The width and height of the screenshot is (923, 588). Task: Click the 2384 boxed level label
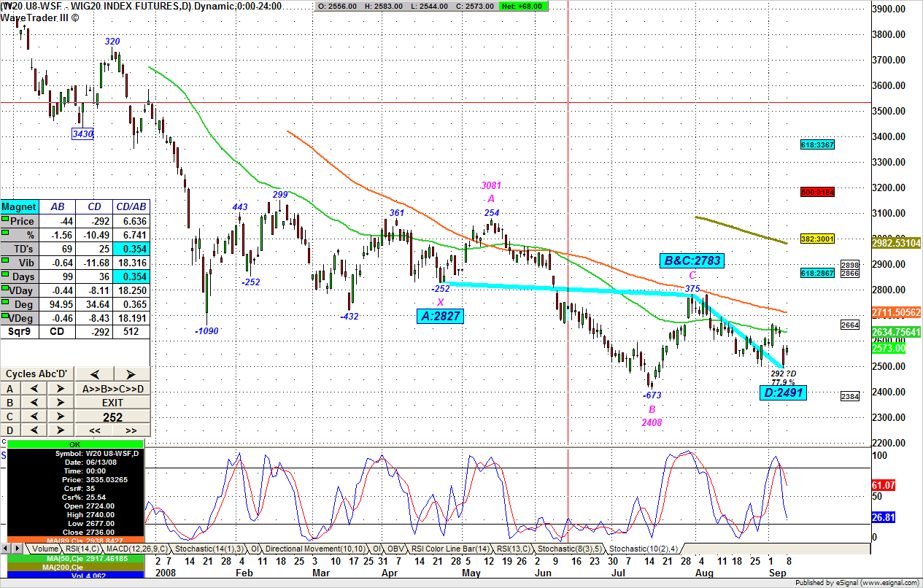[x=850, y=397]
